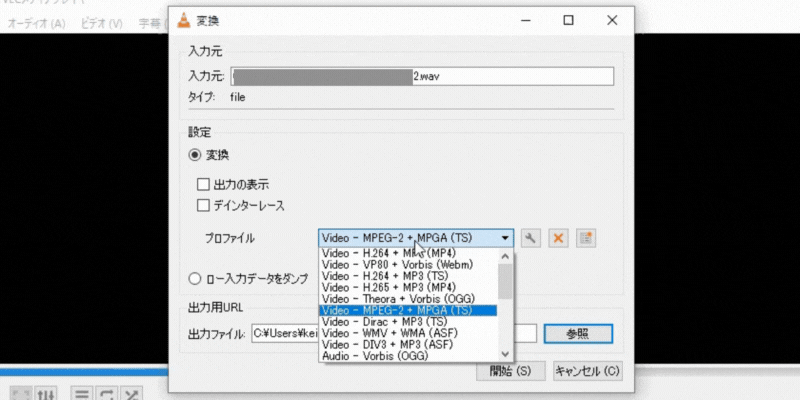Choose Video - WMV + WMA (ASF) profile
This screenshot has height=400, width=800.
pyautogui.click(x=408, y=333)
